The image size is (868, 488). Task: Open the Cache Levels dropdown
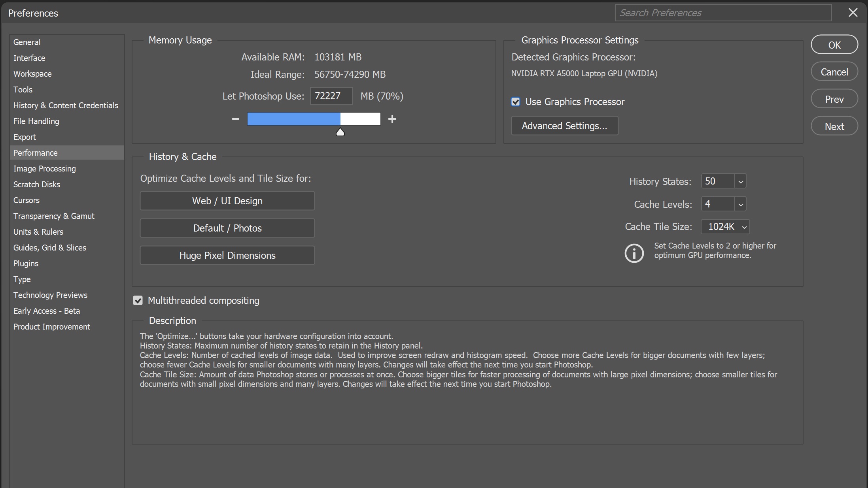point(740,204)
